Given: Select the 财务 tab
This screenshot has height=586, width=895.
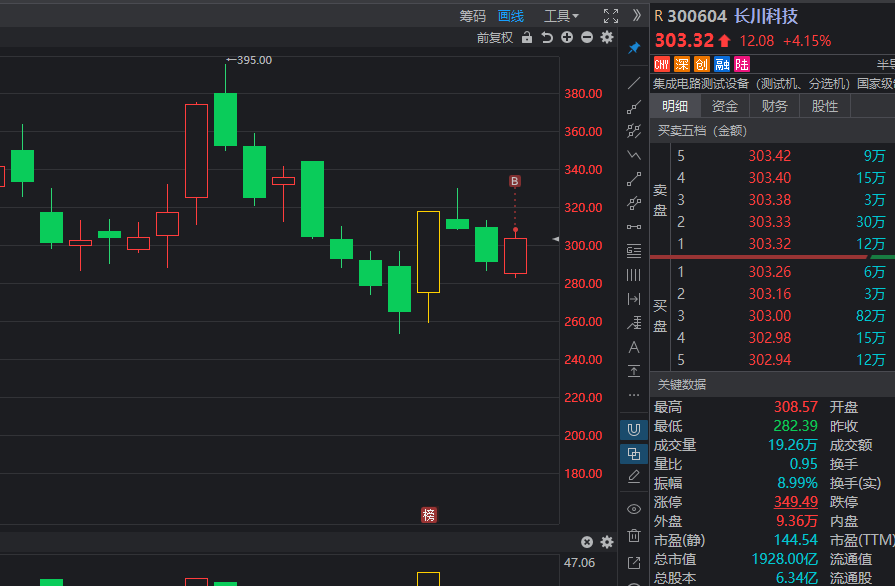Looking at the screenshot, I should tap(775, 106).
